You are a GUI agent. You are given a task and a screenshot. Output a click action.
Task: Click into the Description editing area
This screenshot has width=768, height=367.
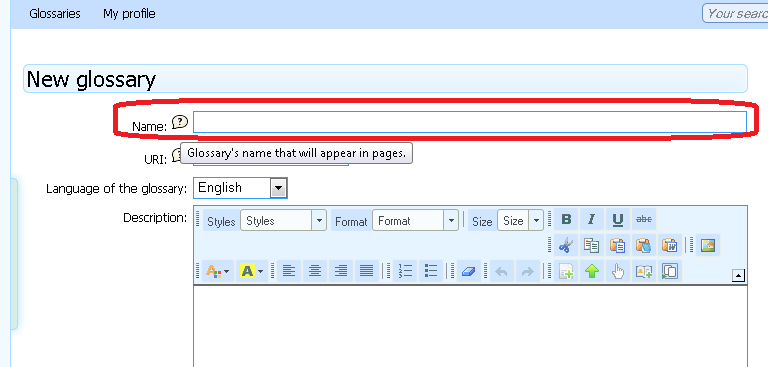click(x=470, y=326)
